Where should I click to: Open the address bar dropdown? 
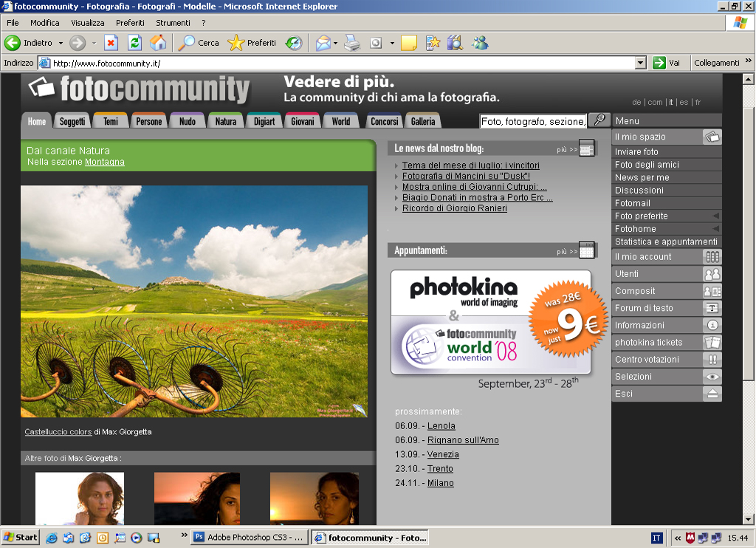click(640, 63)
